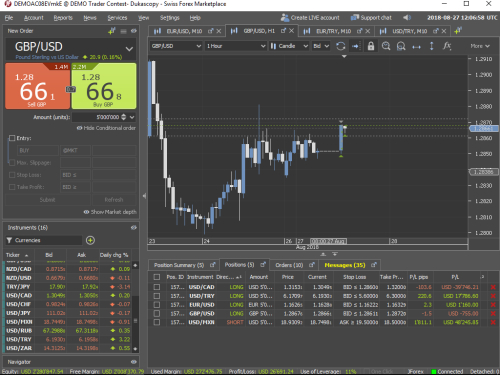This screenshot has height=375, width=500.
Task: Open the Reports menu
Action: point(63,18)
